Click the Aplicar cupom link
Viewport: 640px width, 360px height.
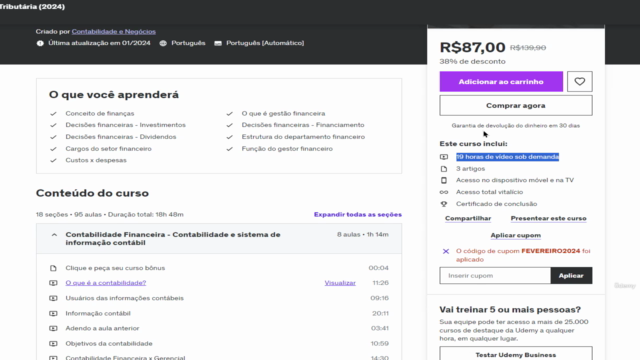click(x=516, y=236)
